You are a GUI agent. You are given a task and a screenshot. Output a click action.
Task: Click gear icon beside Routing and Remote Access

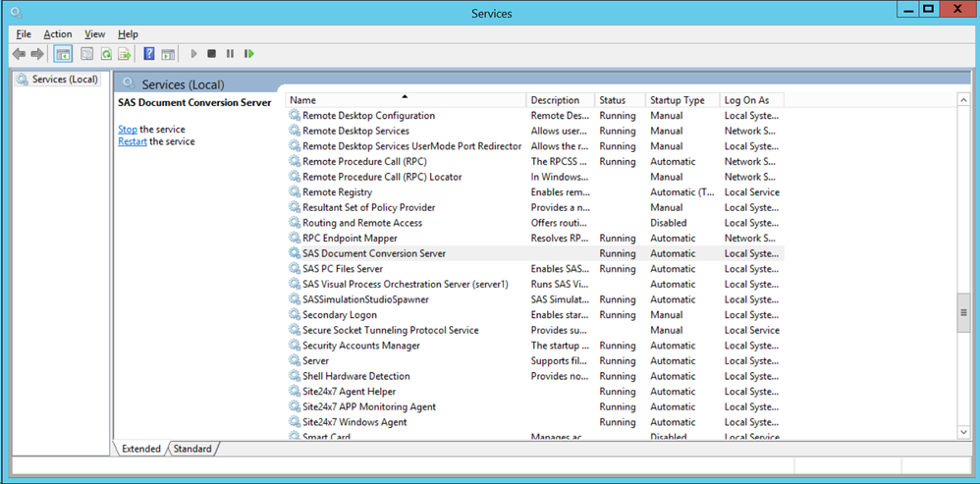[x=294, y=223]
